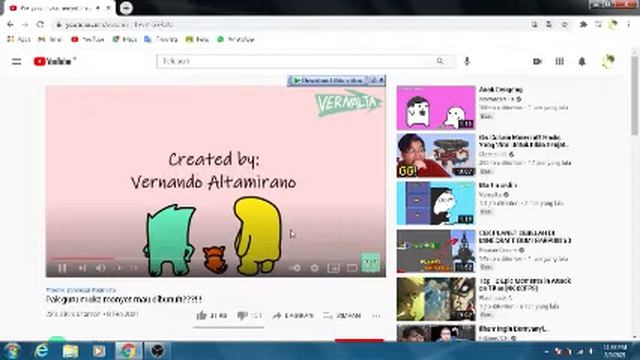Image resolution: width=640 pixels, height=360 pixels.
Task: Switch to miniplayer mode
Action: pos(333,268)
